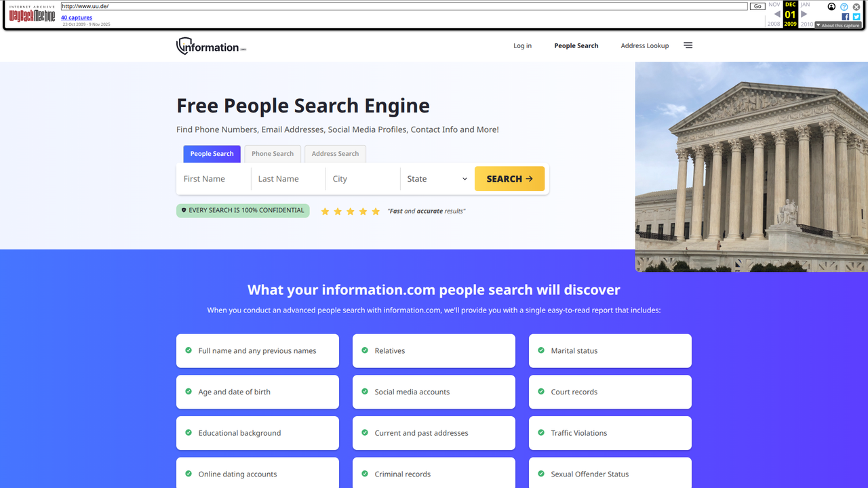This screenshot has height=488, width=868.
Task: Click the Online dating accounts card
Action: point(258,473)
